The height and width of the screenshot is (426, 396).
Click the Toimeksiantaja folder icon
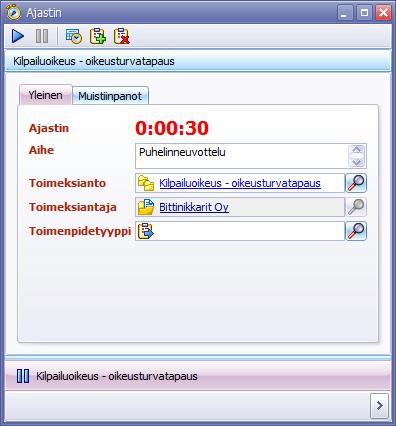point(146,207)
